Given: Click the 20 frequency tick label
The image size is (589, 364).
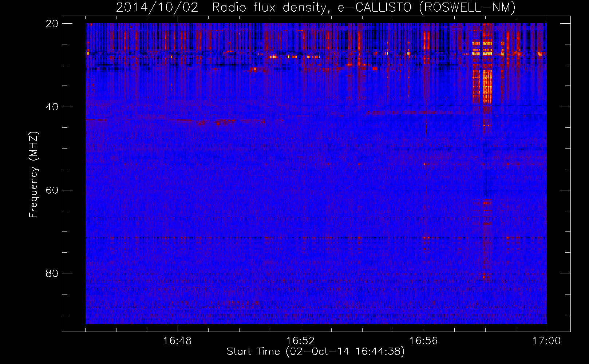Looking at the screenshot, I should coord(52,24).
